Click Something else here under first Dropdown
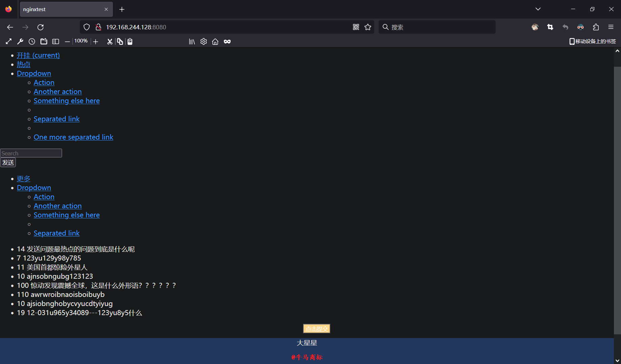 pos(67,101)
